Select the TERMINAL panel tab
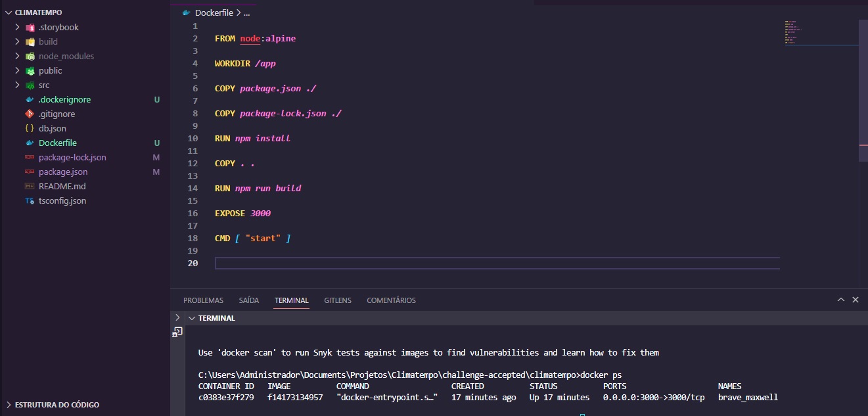Viewport: 868px width, 416px height. tap(292, 300)
